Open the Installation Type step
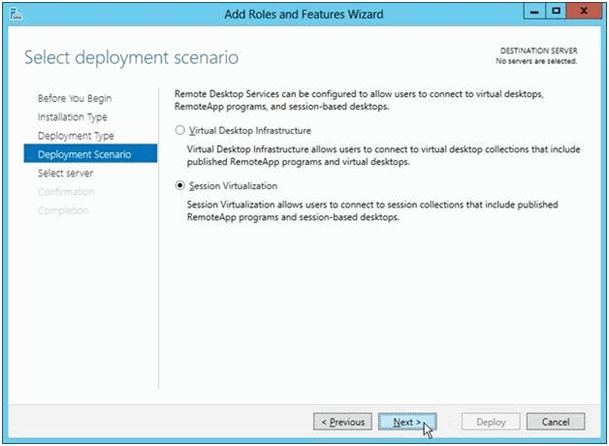 (72, 117)
